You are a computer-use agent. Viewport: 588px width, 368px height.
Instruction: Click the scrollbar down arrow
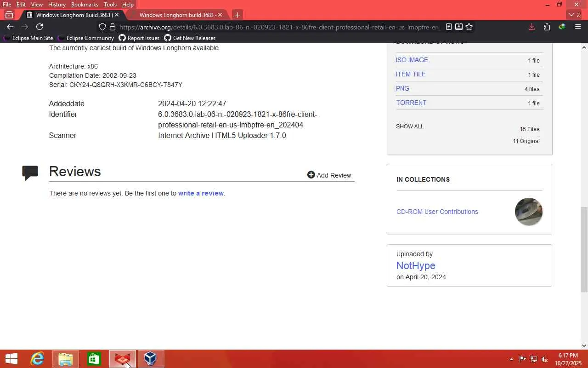[584, 345]
